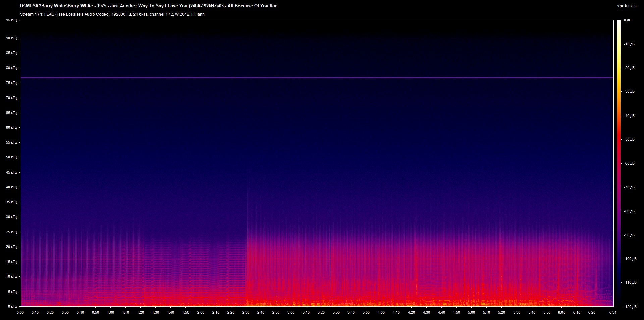The height and width of the screenshot is (320, 644).
Task: Click the 96 kHz top frequency label
Action: click(11, 20)
